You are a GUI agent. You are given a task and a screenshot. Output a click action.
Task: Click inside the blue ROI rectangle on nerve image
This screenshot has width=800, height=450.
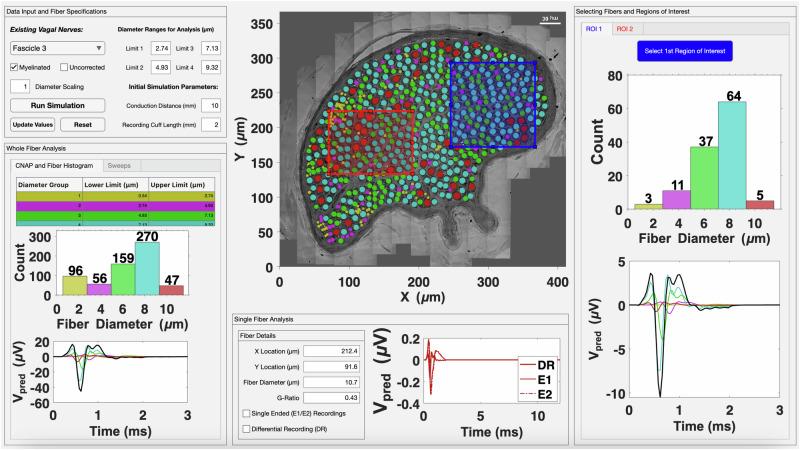pos(493,105)
